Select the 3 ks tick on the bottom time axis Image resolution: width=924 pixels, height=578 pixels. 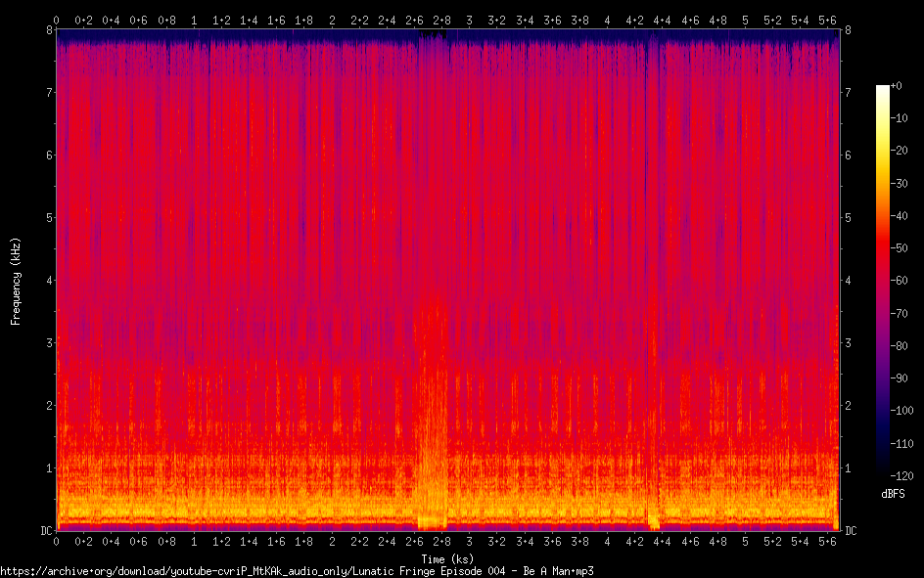pos(470,540)
